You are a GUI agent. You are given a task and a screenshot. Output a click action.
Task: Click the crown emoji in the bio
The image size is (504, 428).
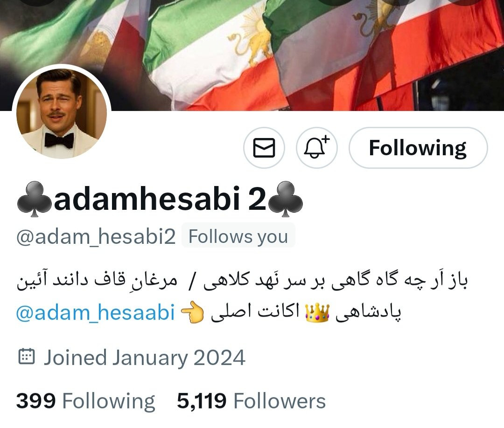pos(317,313)
